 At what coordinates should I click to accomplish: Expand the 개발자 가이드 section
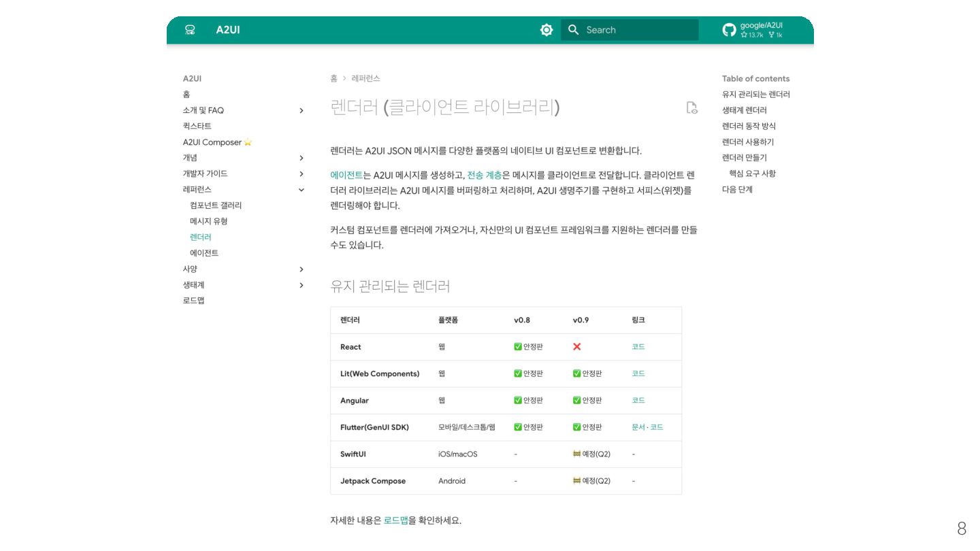301,173
